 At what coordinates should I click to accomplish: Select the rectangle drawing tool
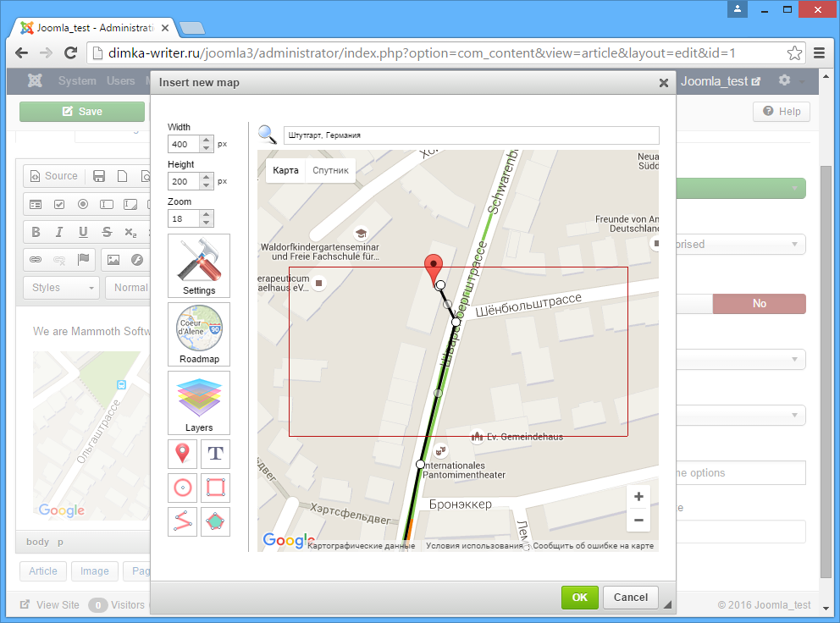216,488
